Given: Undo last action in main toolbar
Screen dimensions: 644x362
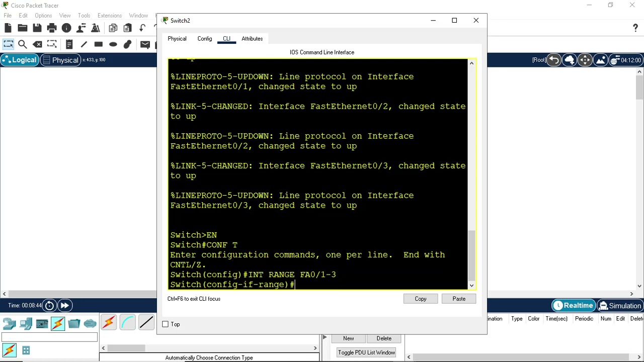Looking at the screenshot, I should coord(143,28).
